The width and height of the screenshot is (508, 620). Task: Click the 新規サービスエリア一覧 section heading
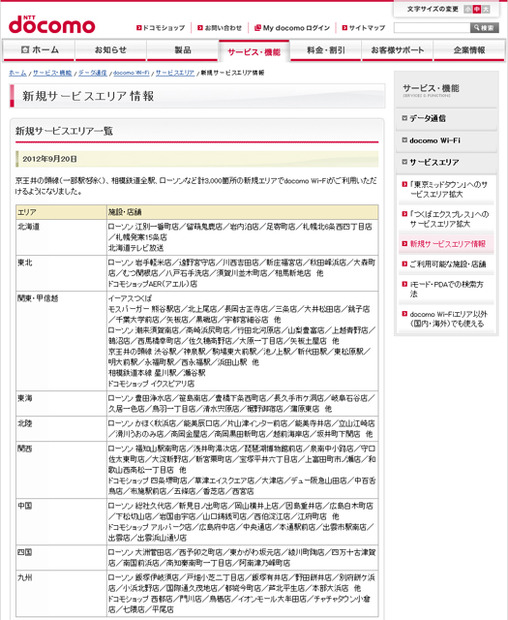tap(64, 131)
